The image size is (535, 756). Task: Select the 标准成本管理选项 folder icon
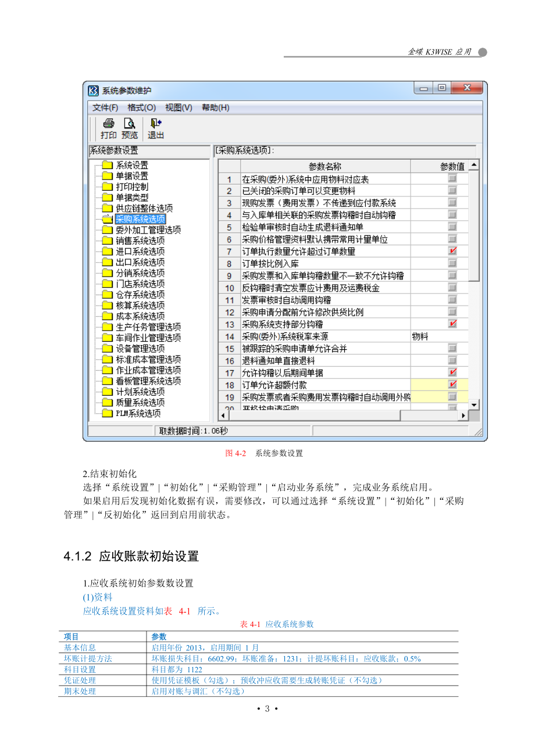click(107, 359)
